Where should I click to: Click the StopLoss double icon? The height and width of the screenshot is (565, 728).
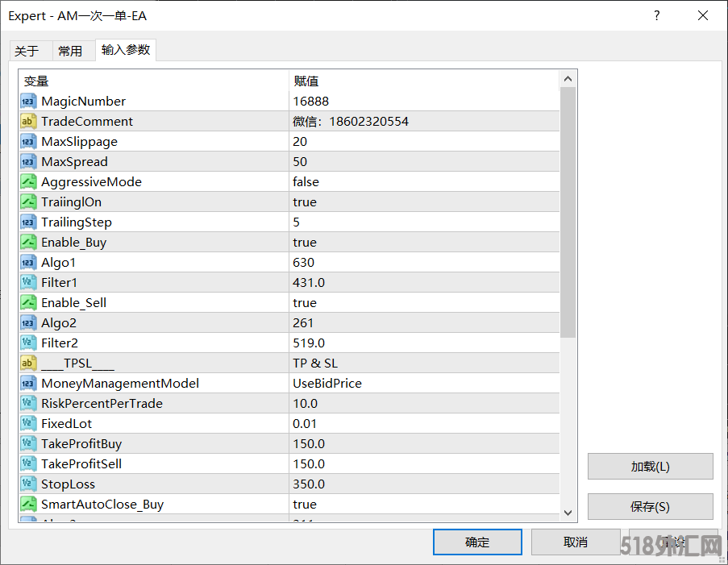(28, 484)
